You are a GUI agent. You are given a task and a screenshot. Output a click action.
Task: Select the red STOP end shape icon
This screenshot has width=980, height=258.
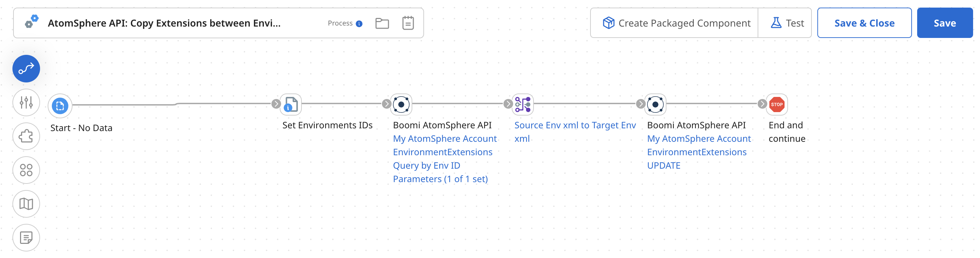[x=777, y=104]
